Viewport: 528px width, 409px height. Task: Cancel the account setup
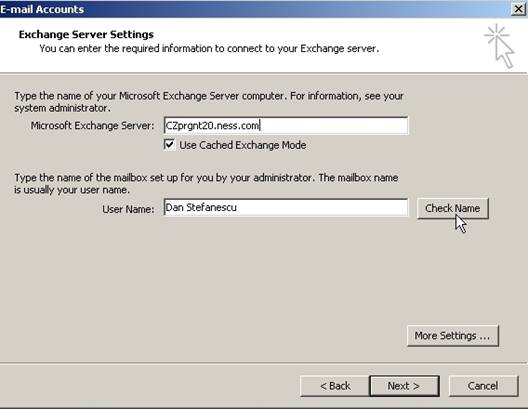click(483, 386)
